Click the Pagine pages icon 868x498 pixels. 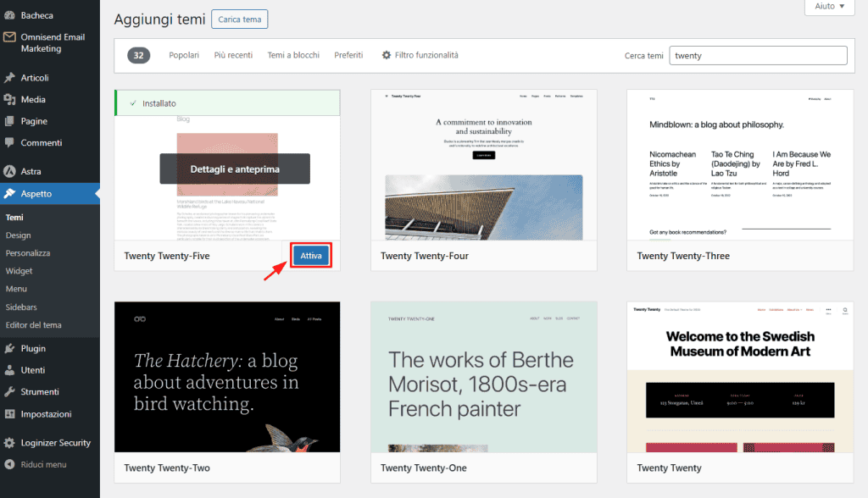coord(9,121)
